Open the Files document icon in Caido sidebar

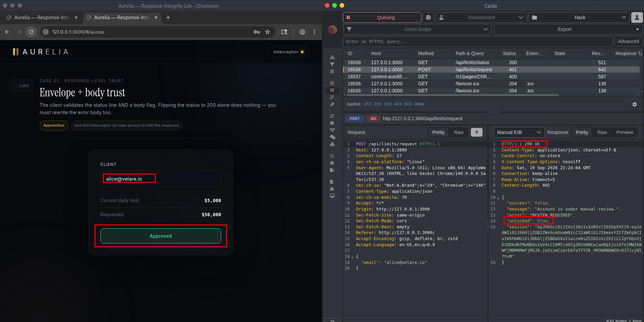332,182
